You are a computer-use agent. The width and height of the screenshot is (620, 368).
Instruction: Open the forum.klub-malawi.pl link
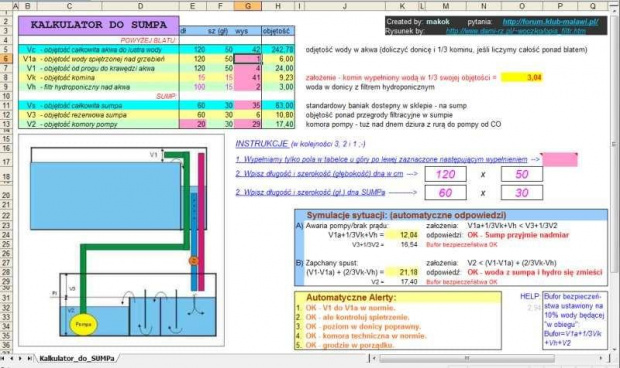click(x=550, y=22)
